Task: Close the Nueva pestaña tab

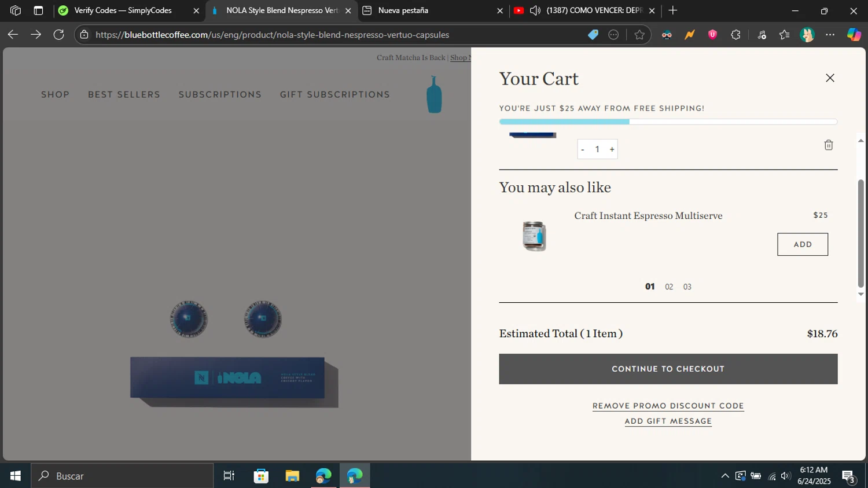Action: pos(500,10)
